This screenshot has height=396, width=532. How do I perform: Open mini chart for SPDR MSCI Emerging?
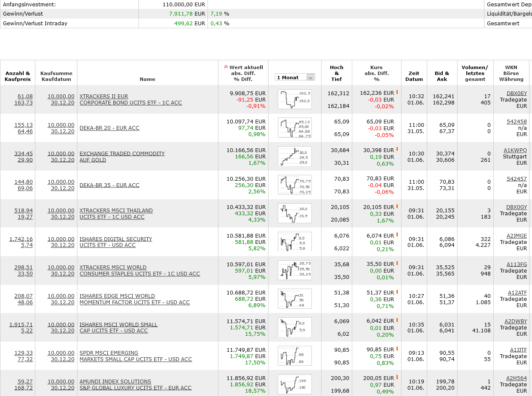point(295,356)
